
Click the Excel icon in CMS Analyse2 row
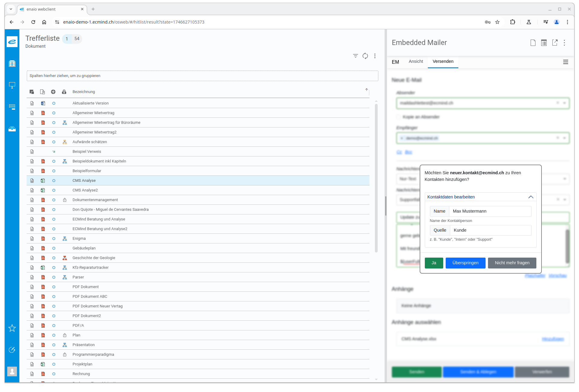[43, 190]
